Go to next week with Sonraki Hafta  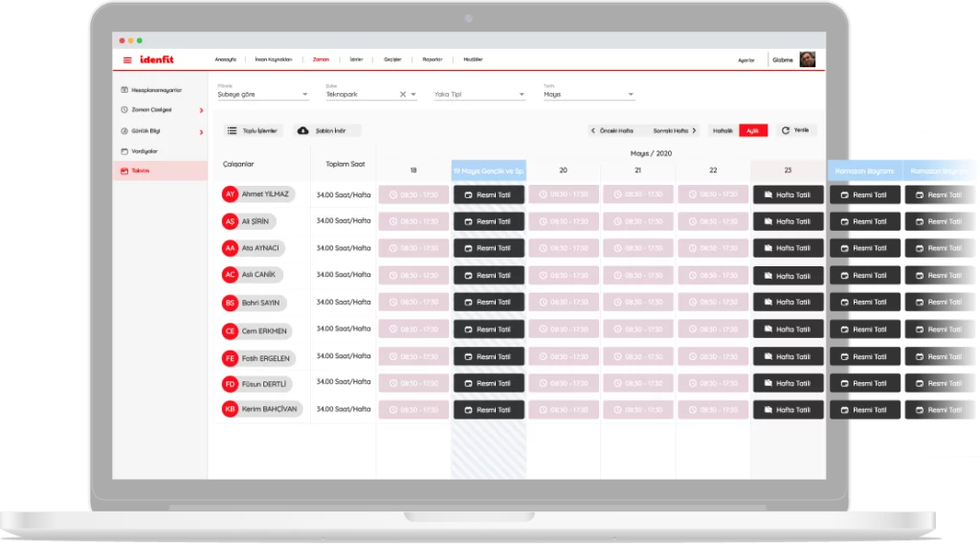[x=675, y=130]
